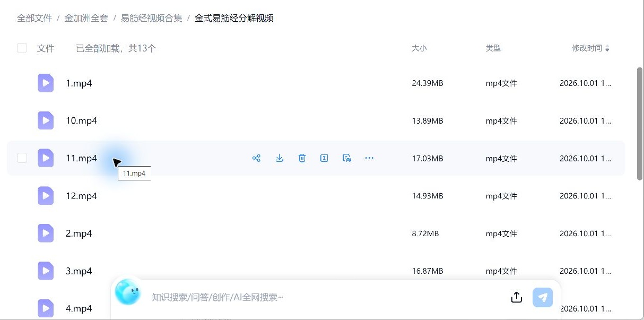Tick the checkbox for 11.mp4

coord(22,158)
